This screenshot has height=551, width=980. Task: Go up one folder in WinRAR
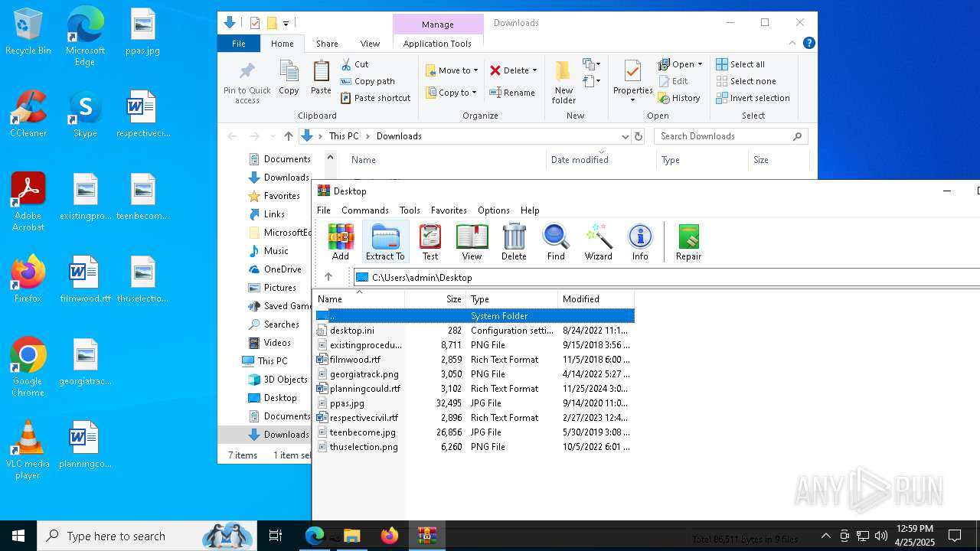pyautogui.click(x=328, y=277)
